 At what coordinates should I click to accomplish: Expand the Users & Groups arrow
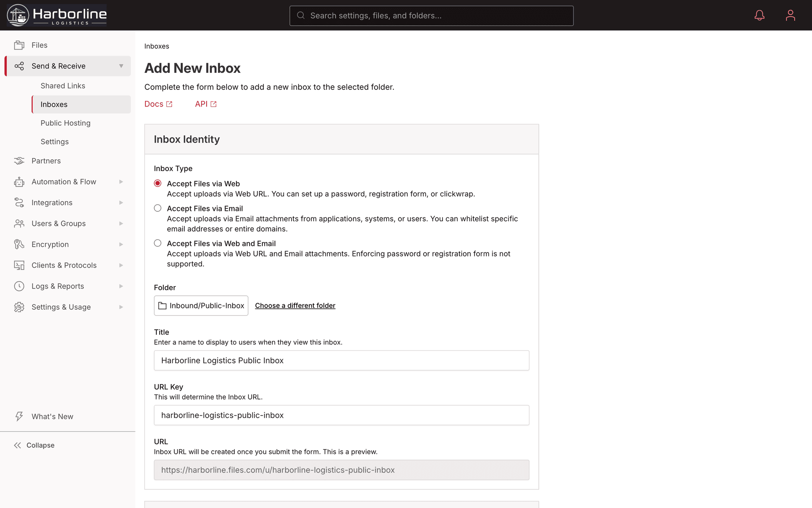pos(121,224)
